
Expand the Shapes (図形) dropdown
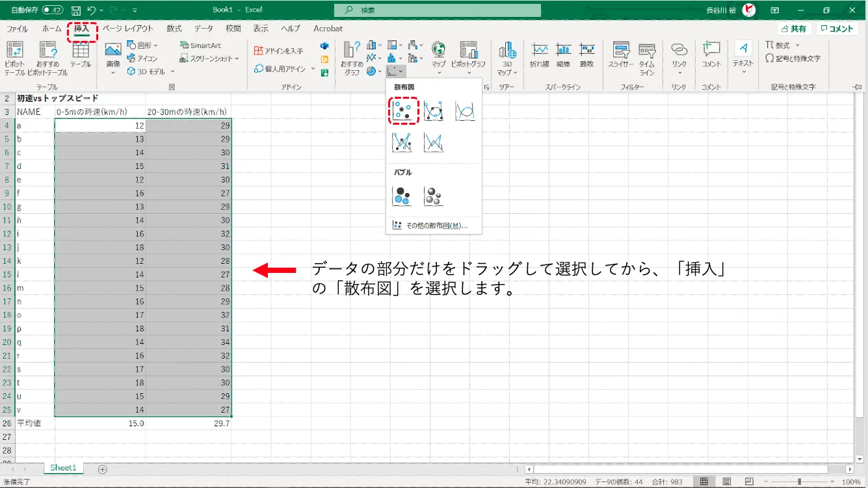(x=142, y=45)
